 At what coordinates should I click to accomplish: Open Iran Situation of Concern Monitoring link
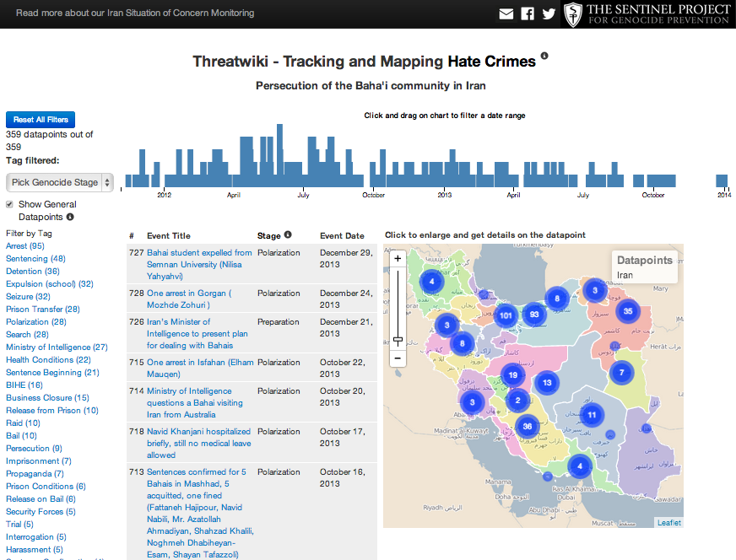point(135,13)
